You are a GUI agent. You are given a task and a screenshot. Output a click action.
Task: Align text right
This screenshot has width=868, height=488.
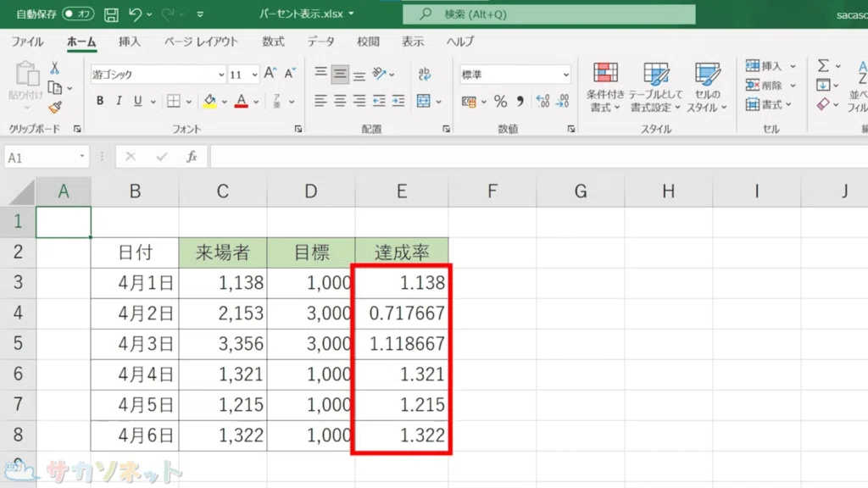359,101
